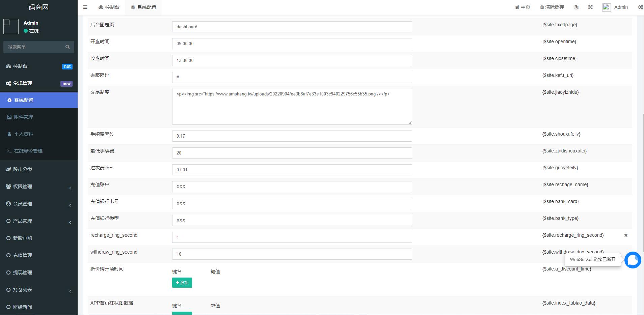Click the language switch icon in header
Screen dimensions: 644x315
[x=576, y=7]
